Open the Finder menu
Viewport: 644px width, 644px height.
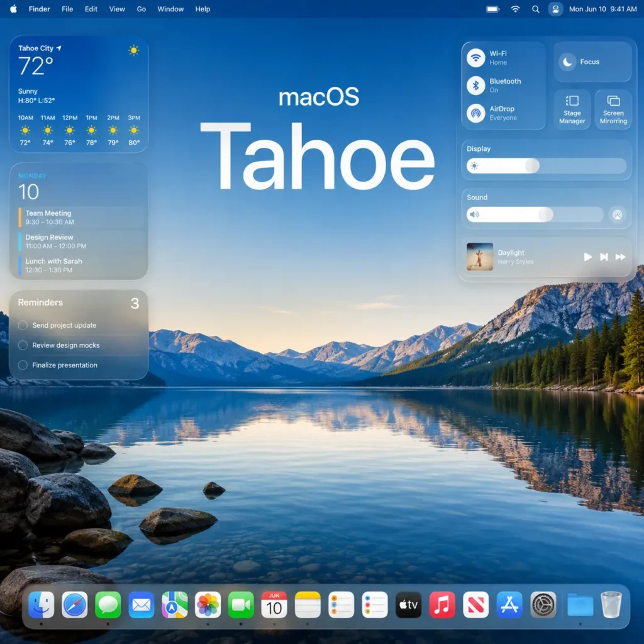coord(40,9)
